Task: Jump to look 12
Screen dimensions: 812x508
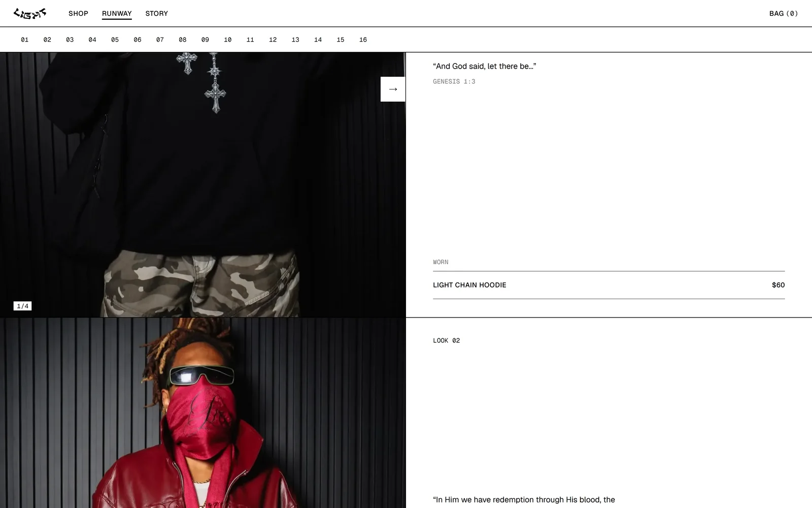Action: click(x=273, y=40)
